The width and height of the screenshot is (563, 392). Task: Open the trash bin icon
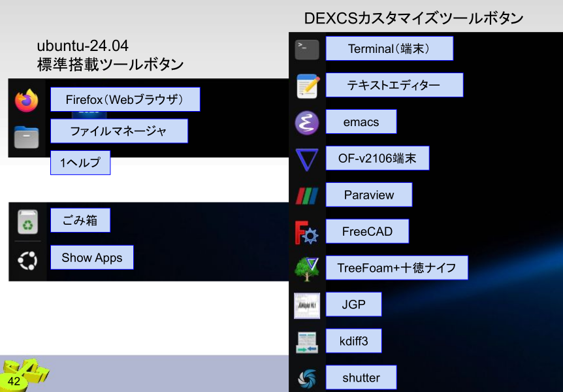tap(27, 223)
